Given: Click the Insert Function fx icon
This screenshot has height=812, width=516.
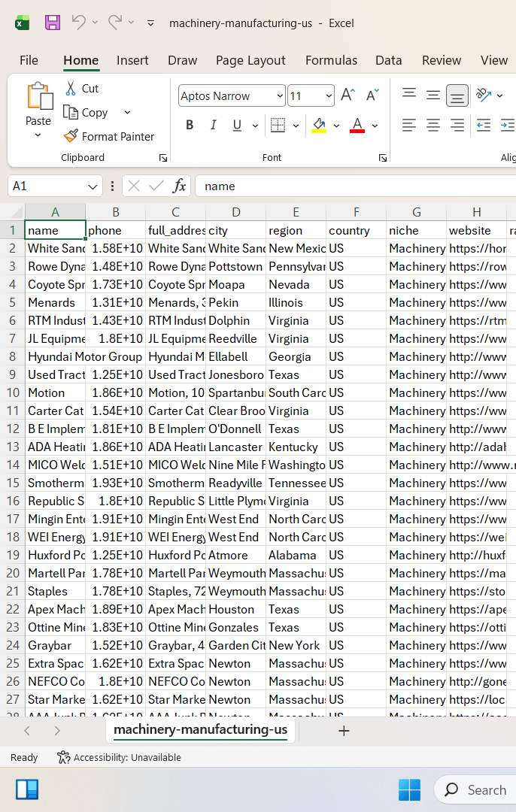Looking at the screenshot, I should (x=179, y=186).
